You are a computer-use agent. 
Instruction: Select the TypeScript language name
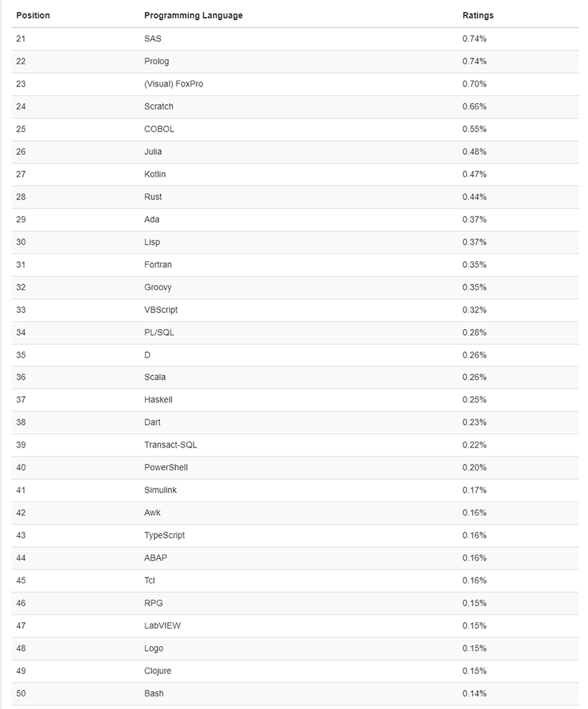pos(165,535)
